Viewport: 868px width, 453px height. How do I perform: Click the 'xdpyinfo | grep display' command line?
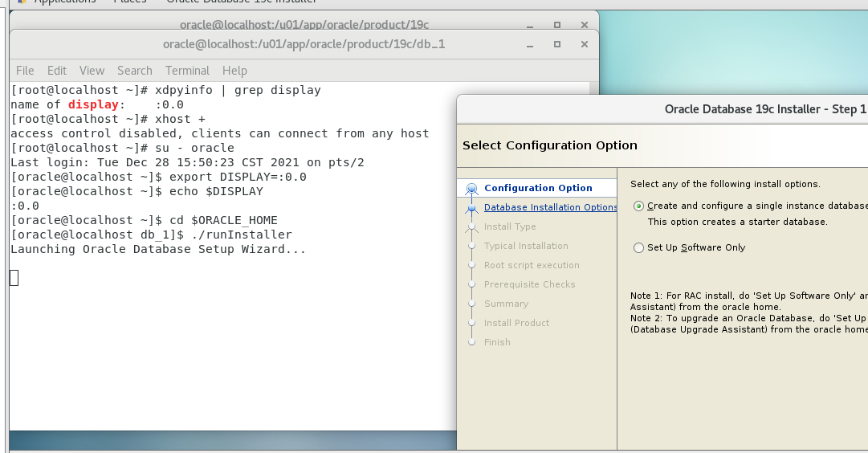coord(165,90)
